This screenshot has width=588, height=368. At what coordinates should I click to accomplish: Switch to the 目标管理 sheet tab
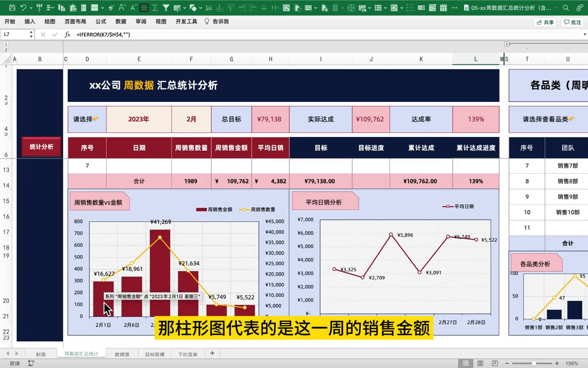(x=155, y=354)
